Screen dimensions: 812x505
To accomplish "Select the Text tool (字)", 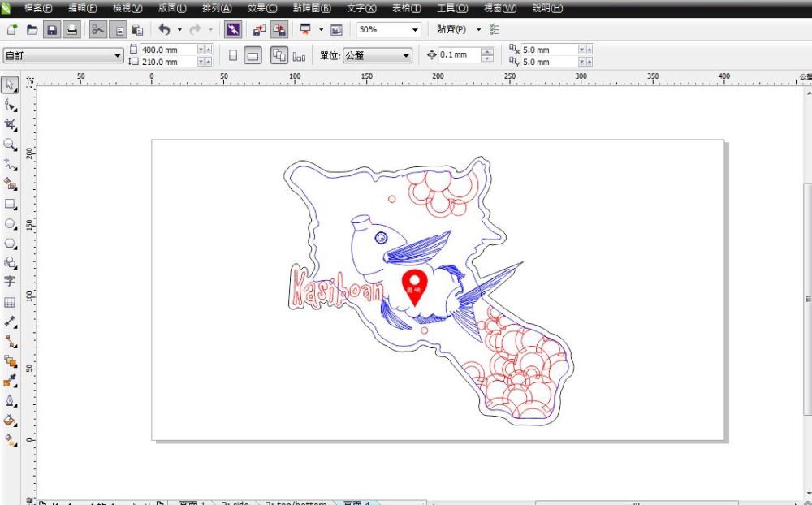I will pos(11,282).
